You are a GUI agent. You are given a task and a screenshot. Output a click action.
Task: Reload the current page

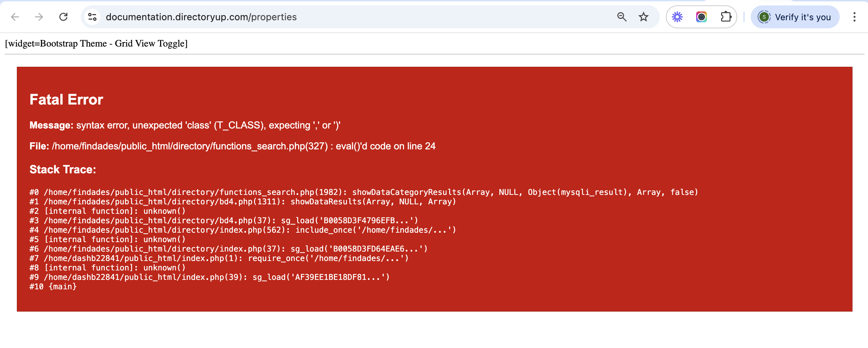point(63,17)
